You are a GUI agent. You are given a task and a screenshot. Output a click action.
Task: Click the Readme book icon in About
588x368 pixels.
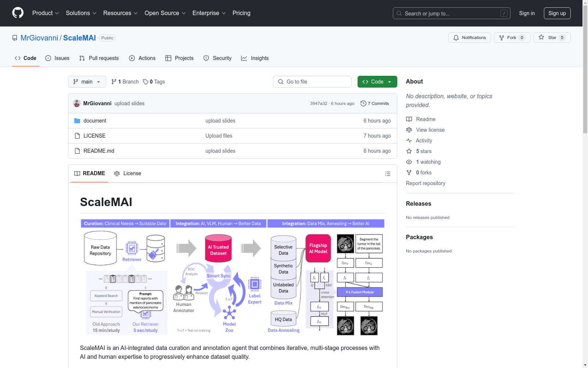coord(409,119)
